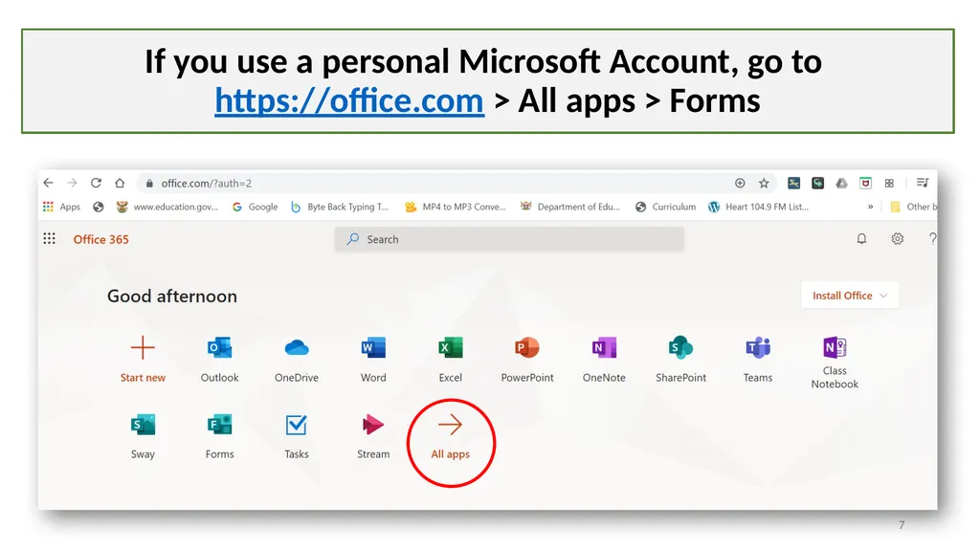Image resolution: width=980 pixels, height=550 pixels.
Task: Open SharePoint from the app list
Action: point(680,347)
